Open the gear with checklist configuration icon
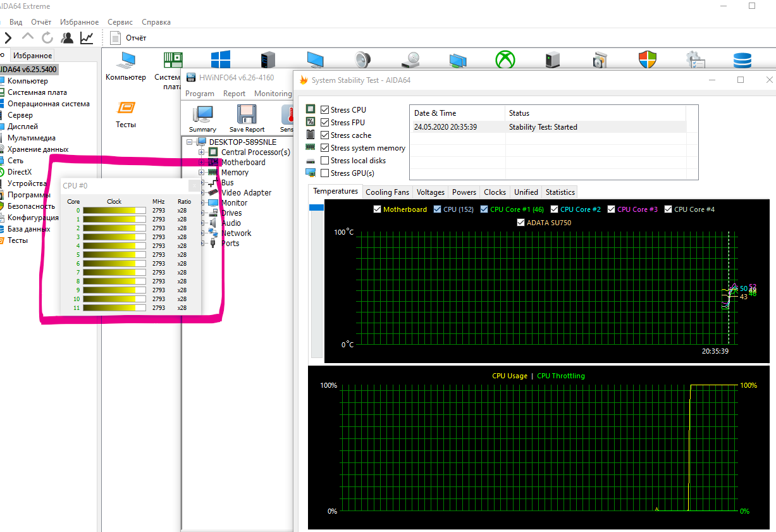 696,60
